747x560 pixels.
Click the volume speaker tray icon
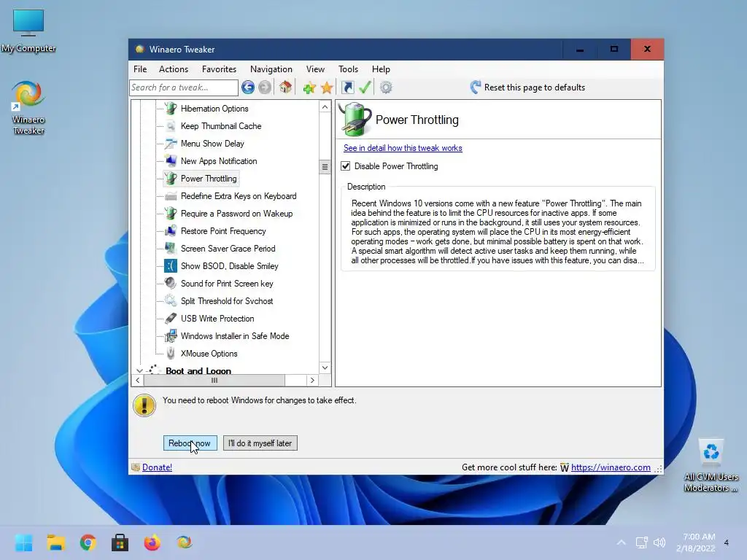click(659, 542)
